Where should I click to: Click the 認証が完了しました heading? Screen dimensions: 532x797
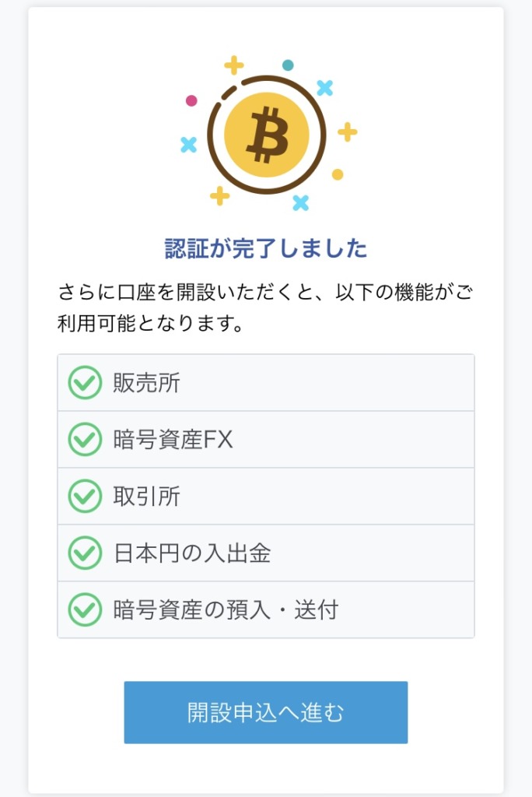point(266,248)
